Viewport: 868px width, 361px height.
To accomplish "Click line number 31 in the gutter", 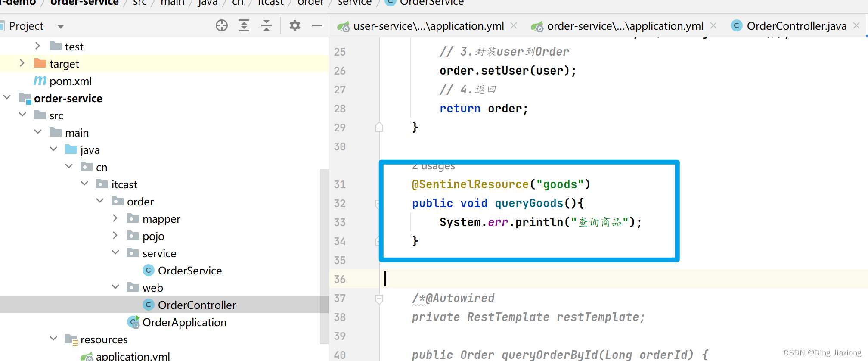I will pos(340,184).
